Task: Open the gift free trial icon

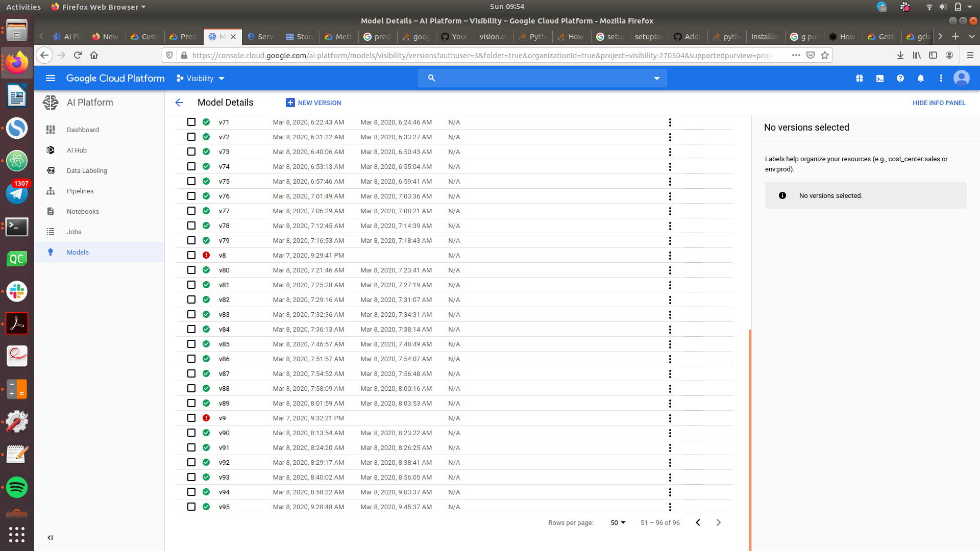Action: pos(860,79)
